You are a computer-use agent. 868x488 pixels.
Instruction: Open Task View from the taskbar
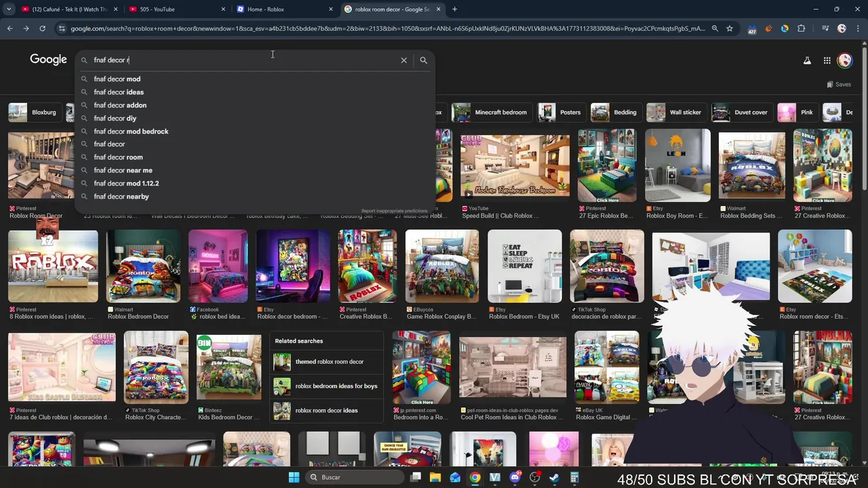click(416, 477)
